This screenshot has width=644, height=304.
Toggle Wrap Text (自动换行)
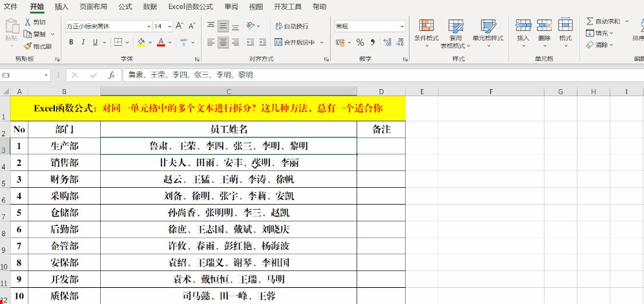291,26
